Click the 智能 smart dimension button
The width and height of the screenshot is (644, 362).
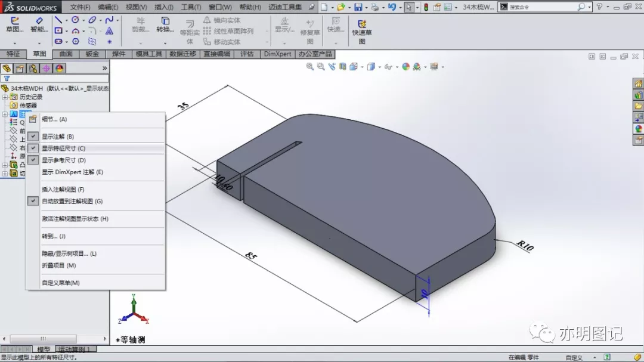point(39,24)
